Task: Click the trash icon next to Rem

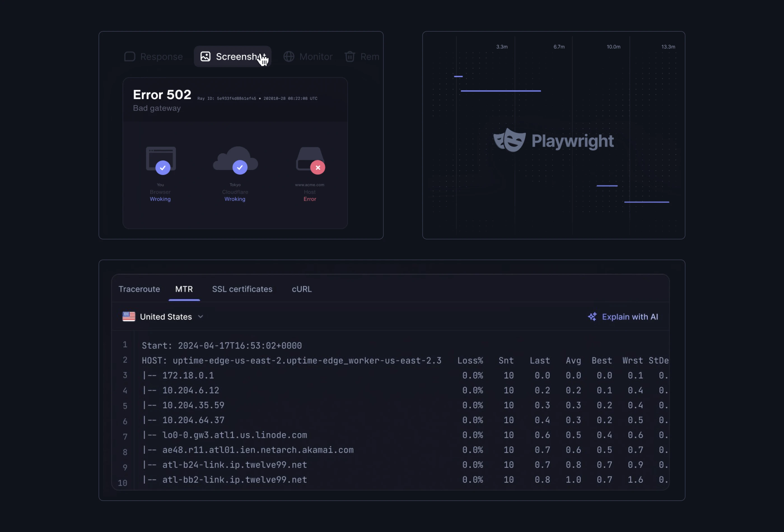Action: (350, 57)
